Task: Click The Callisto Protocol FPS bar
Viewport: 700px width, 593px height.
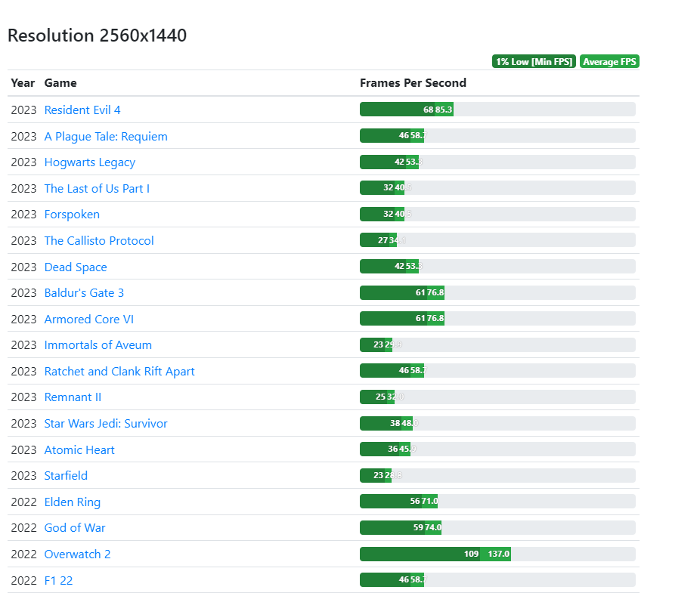Action: click(497, 240)
